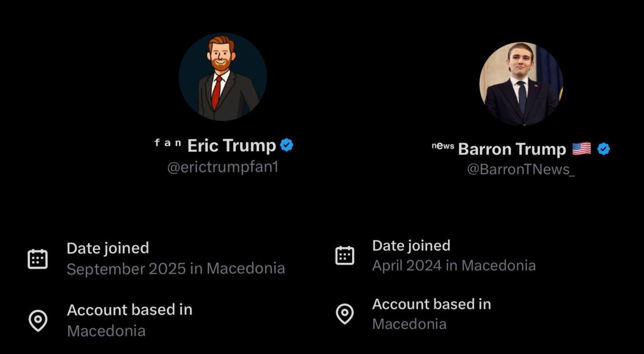Viewport: 644px width, 354px height.
Task: Click the small "fan" prefix text
Action: point(168,143)
